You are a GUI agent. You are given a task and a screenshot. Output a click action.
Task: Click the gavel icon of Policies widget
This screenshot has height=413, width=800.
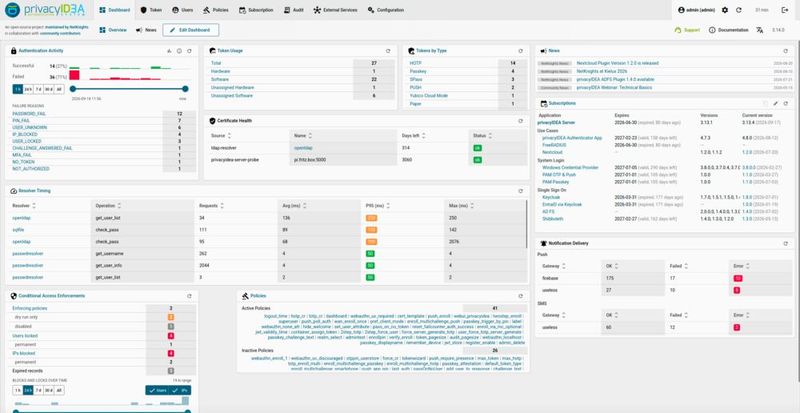coord(245,296)
